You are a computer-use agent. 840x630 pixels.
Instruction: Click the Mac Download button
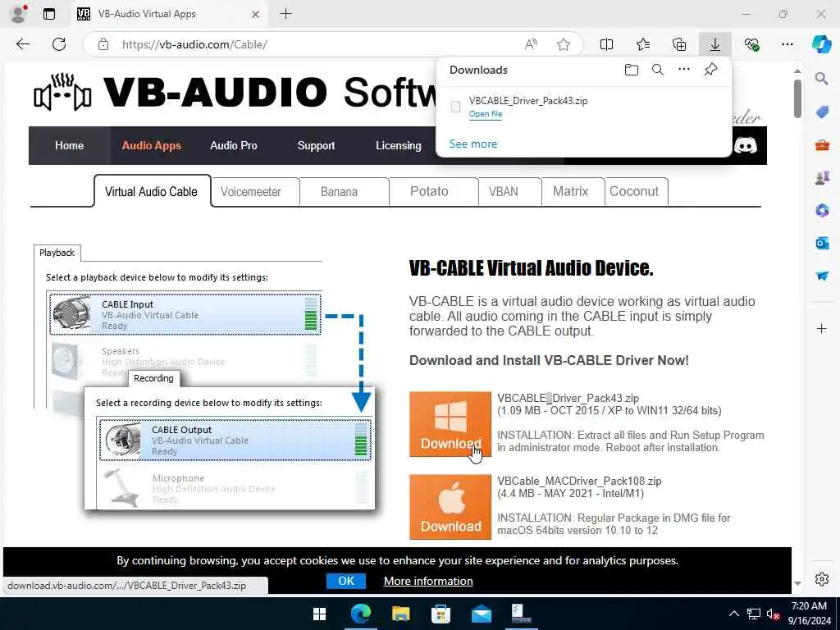[450, 507]
